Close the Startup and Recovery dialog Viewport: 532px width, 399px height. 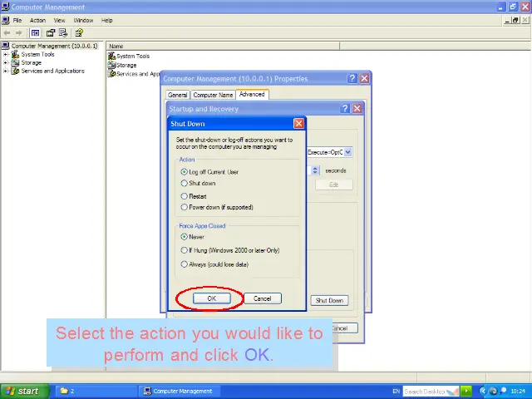click(x=357, y=109)
